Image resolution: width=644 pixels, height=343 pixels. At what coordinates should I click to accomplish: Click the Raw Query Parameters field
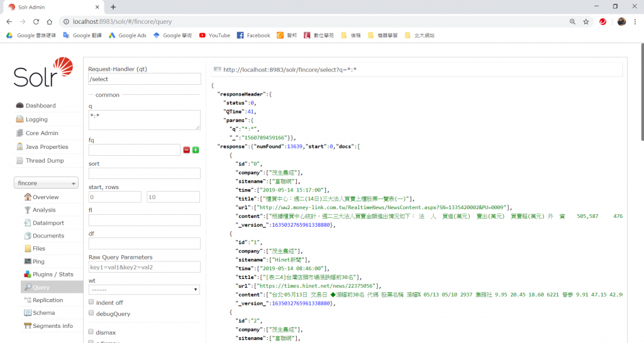pyautogui.click(x=145, y=267)
